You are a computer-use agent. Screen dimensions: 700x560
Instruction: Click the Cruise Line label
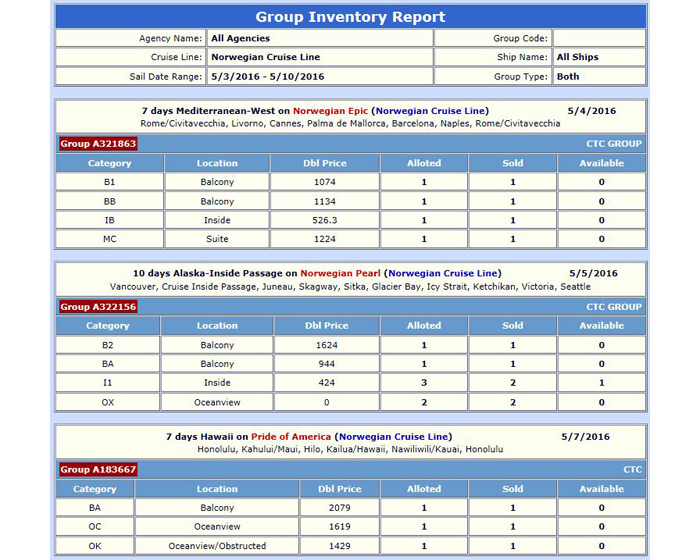click(176, 57)
